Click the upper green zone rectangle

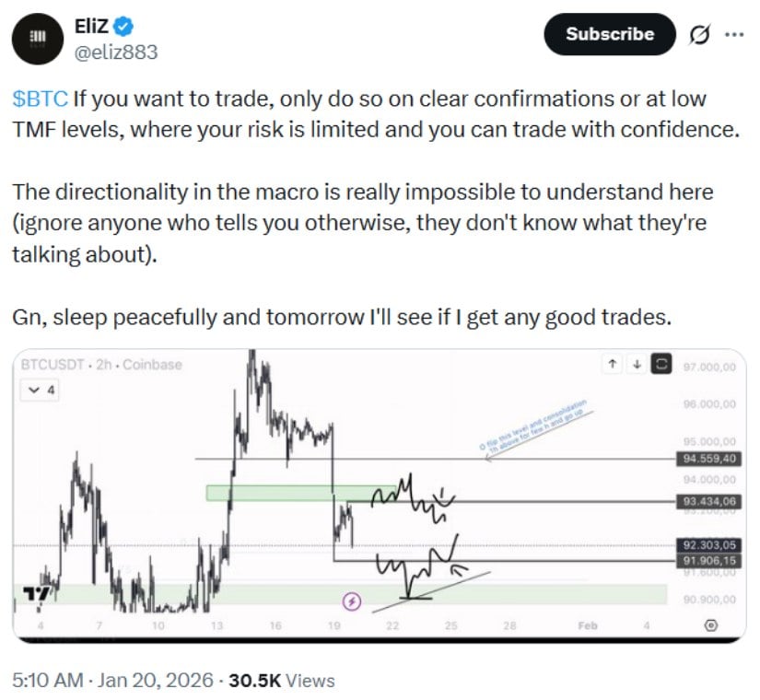[x=286, y=493]
